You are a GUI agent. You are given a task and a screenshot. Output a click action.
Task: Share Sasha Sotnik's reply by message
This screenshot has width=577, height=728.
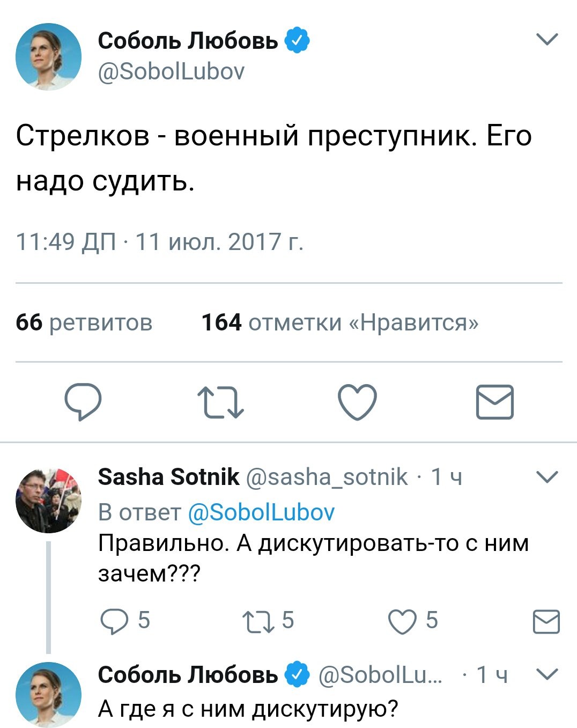coord(546,622)
